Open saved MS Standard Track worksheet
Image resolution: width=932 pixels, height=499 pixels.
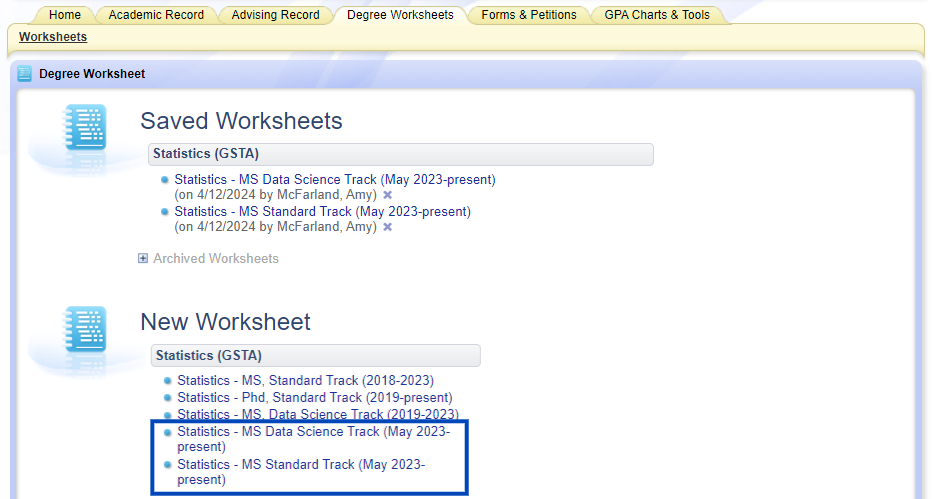(322, 212)
